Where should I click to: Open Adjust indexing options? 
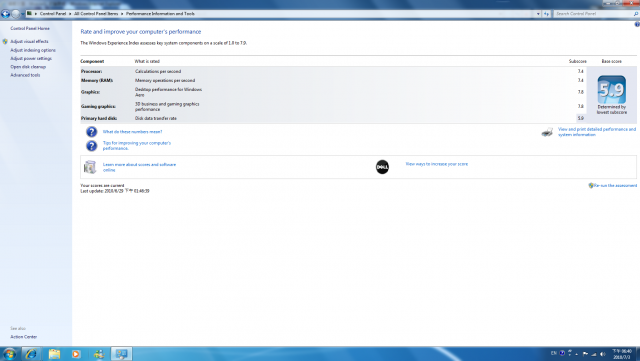pos(33,50)
